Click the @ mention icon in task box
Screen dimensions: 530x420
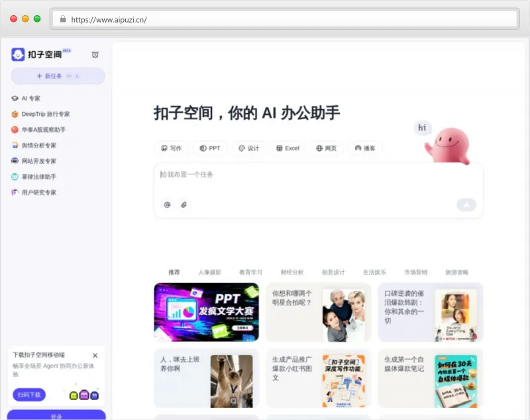[x=167, y=205]
